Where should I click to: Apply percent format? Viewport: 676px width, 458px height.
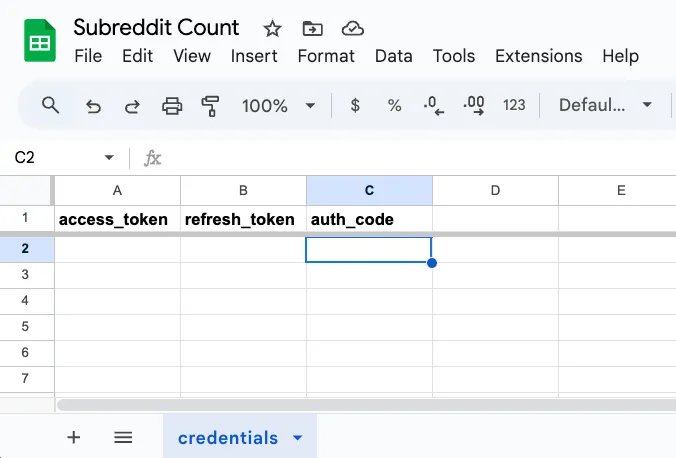394,105
